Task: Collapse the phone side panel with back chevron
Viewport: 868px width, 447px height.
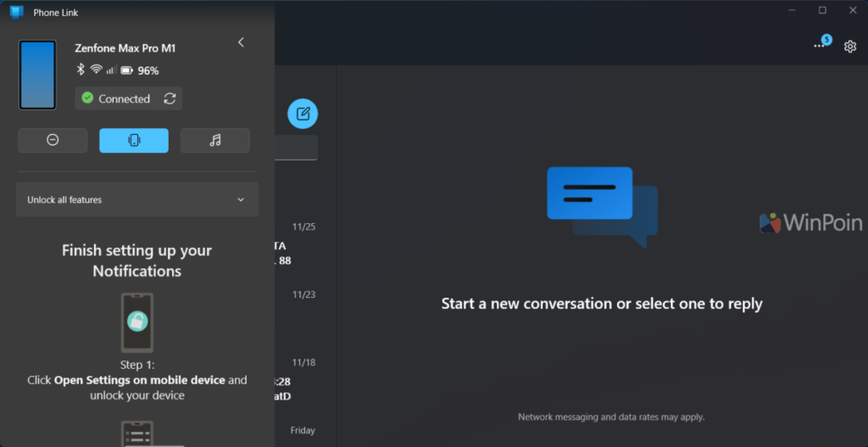Action: click(241, 42)
